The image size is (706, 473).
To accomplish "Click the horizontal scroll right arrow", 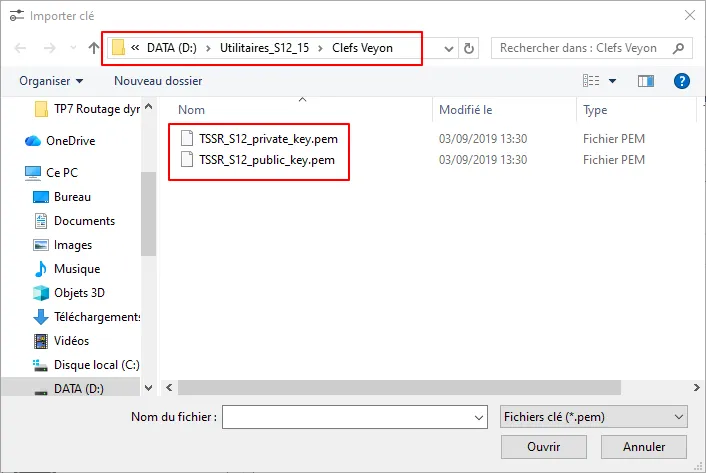I will 697,387.
